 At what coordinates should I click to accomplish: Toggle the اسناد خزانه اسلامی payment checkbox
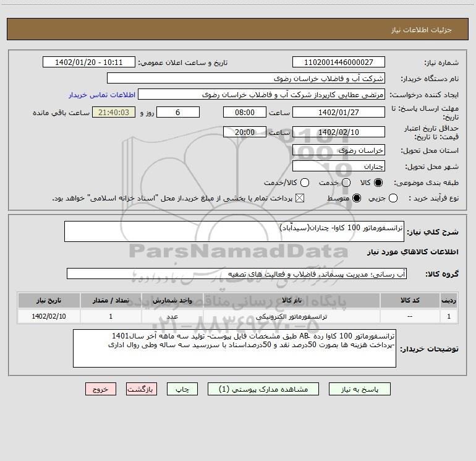[x=300, y=199]
